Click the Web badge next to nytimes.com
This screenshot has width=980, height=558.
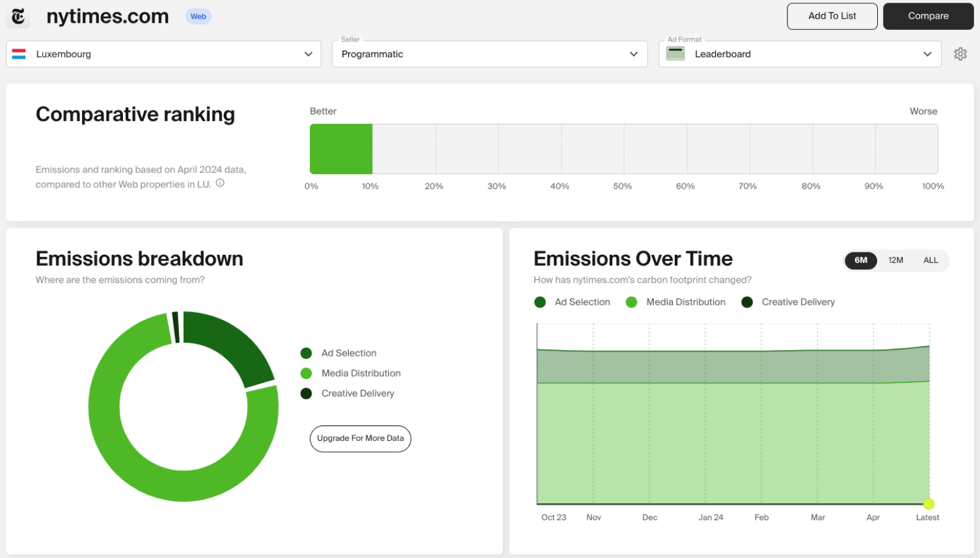(198, 17)
